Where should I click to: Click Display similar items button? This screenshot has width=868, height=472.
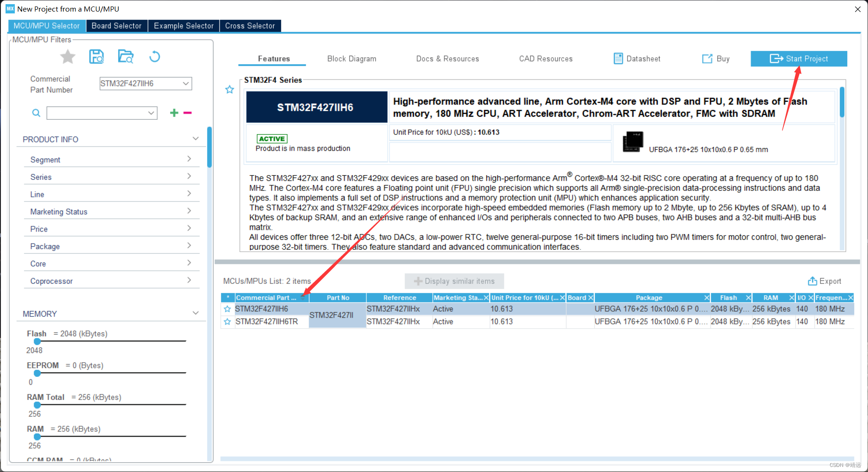tap(454, 281)
